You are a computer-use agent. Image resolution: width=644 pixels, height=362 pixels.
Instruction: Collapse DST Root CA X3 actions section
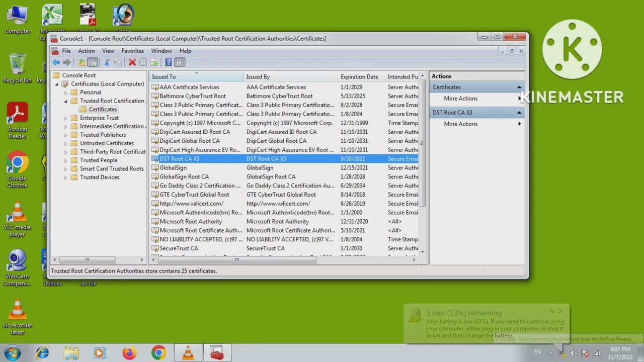[x=519, y=113]
